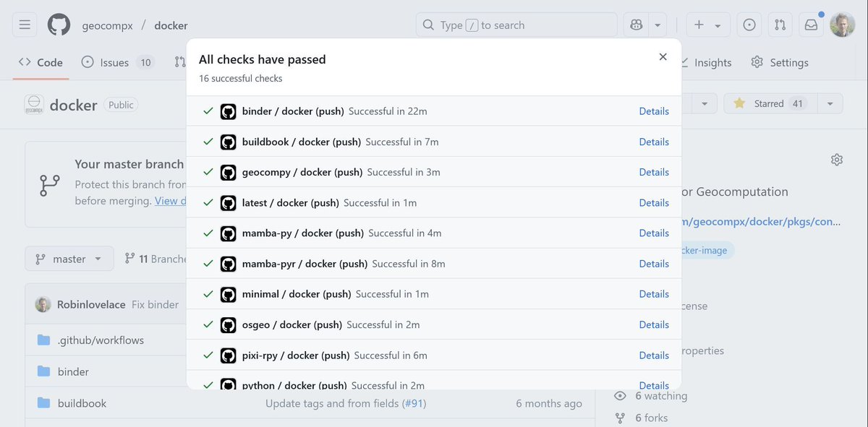View the 11 Branches link
The image size is (868, 427).
pos(156,259)
